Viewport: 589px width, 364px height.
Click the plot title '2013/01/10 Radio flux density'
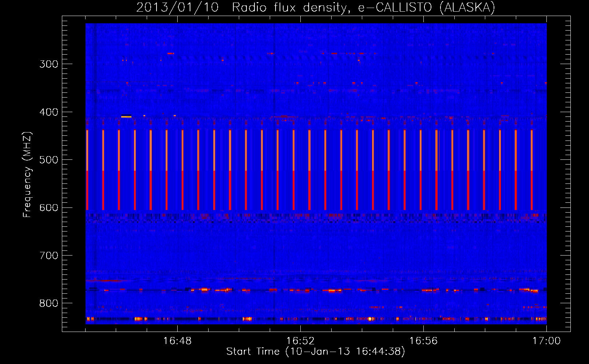[x=315, y=7]
